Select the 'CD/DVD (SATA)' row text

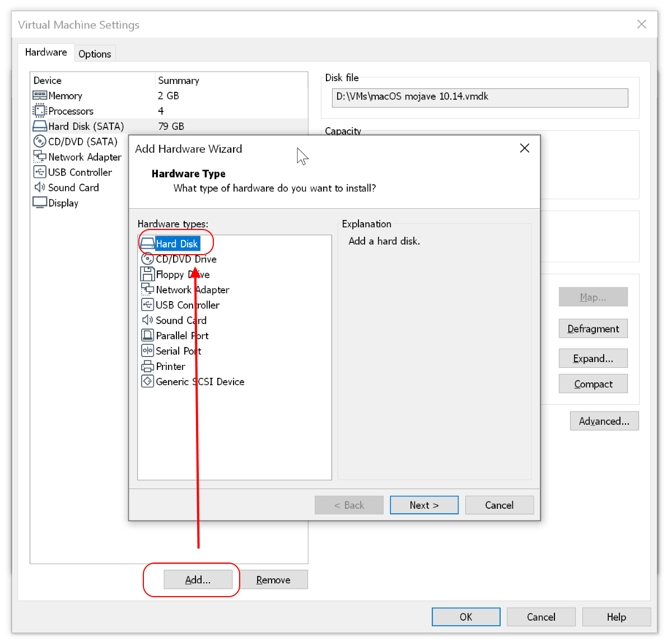tap(83, 142)
